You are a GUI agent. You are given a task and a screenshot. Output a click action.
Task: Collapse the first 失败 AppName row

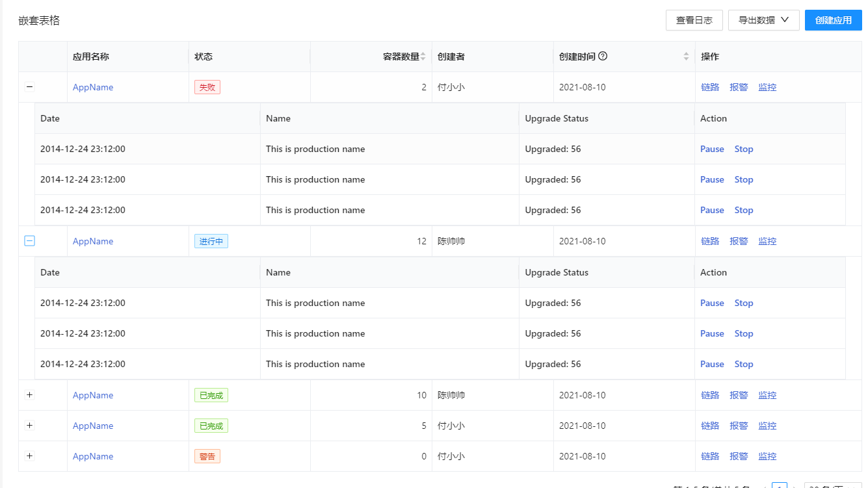tap(29, 86)
